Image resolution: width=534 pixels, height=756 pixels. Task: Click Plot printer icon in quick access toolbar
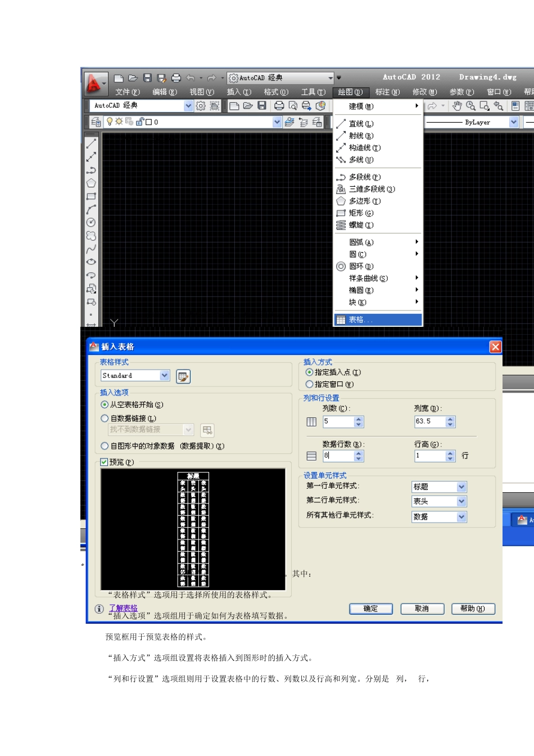tap(176, 78)
